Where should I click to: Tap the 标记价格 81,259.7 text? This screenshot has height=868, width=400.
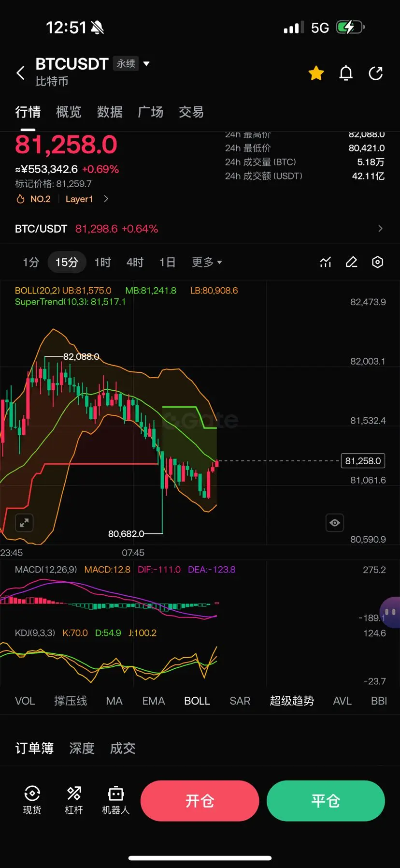point(53,184)
